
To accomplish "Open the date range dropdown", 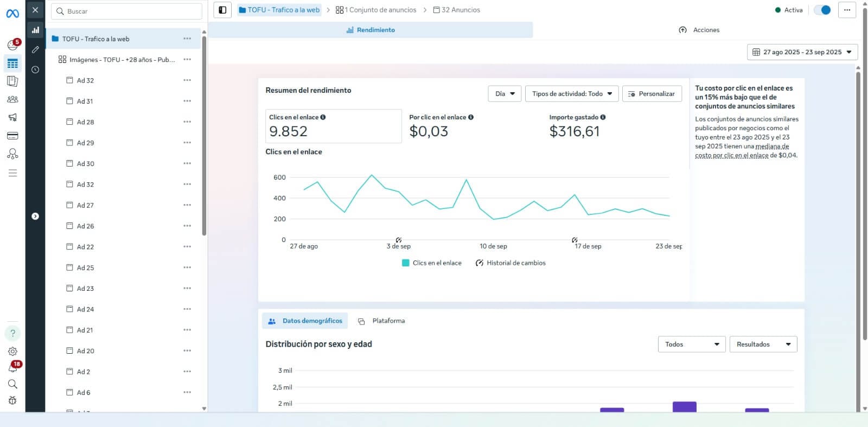I will point(802,52).
